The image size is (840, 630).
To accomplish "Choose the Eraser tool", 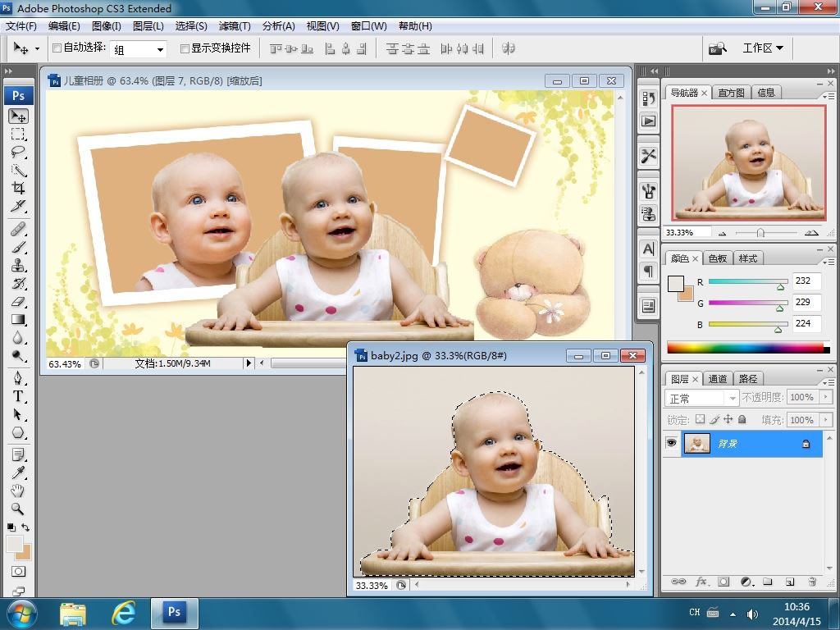I will point(18,302).
